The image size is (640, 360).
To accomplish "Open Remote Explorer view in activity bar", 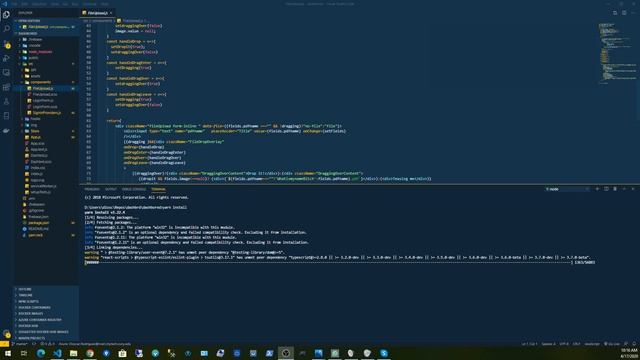I will (6, 73).
